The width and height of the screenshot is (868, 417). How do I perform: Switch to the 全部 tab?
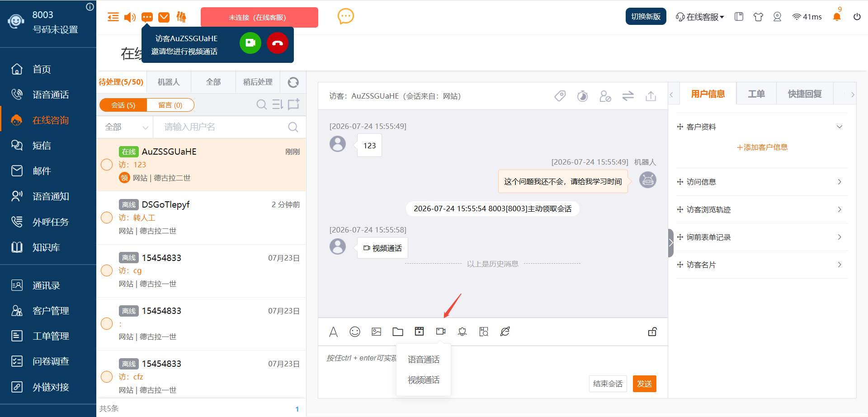tap(213, 82)
